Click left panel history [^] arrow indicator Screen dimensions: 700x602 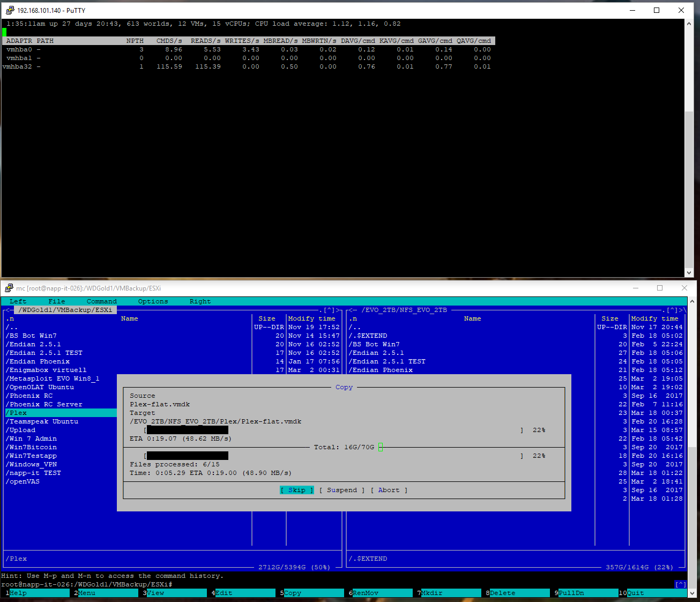(x=329, y=310)
